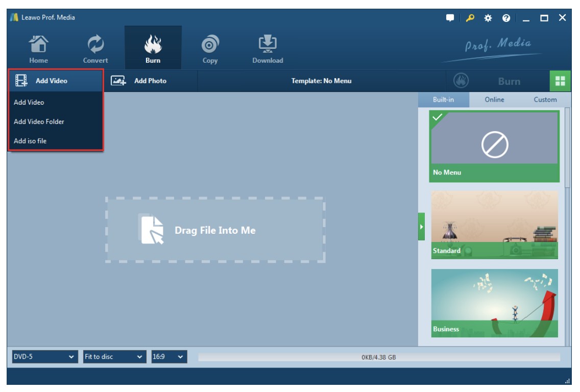Select the Standard menu template thumbnail
This screenshot has height=392, width=580.
pyautogui.click(x=494, y=225)
